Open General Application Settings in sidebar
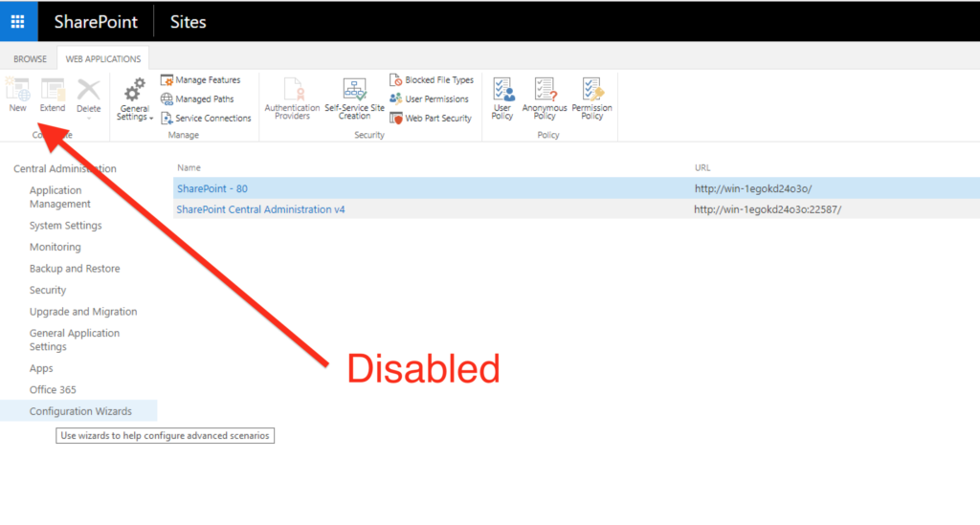The image size is (980, 525). 75,339
